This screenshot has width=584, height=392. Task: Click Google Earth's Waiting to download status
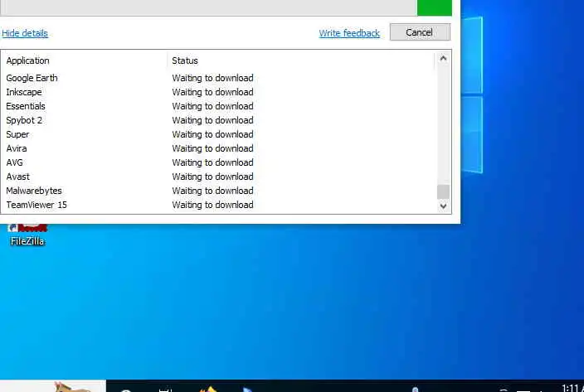(212, 78)
